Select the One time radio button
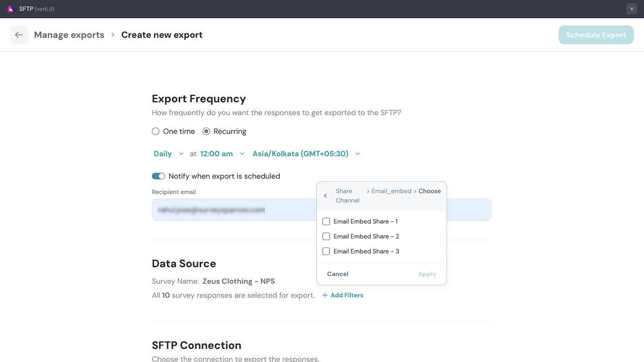This screenshot has width=644, height=362. click(x=156, y=132)
